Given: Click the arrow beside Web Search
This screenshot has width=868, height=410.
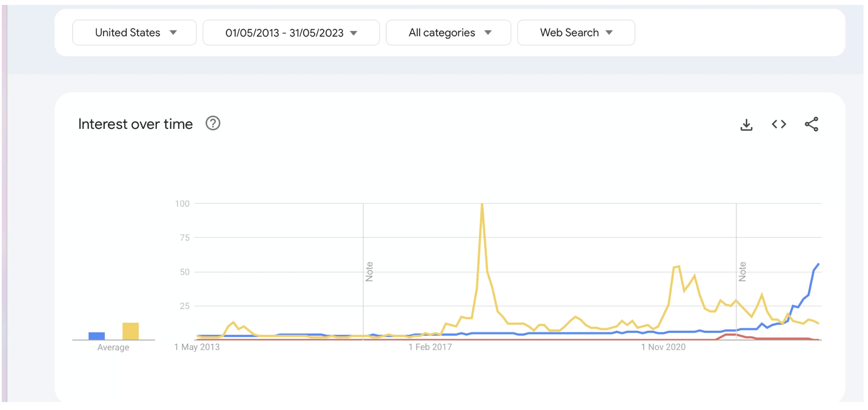Looking at the screenshot, I should click(x=609, y=33).
